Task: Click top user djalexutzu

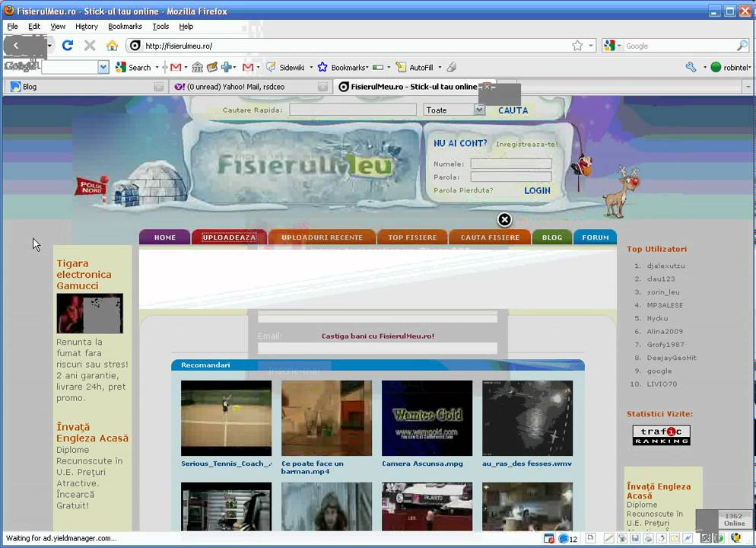Action: (x=665, y=266)
